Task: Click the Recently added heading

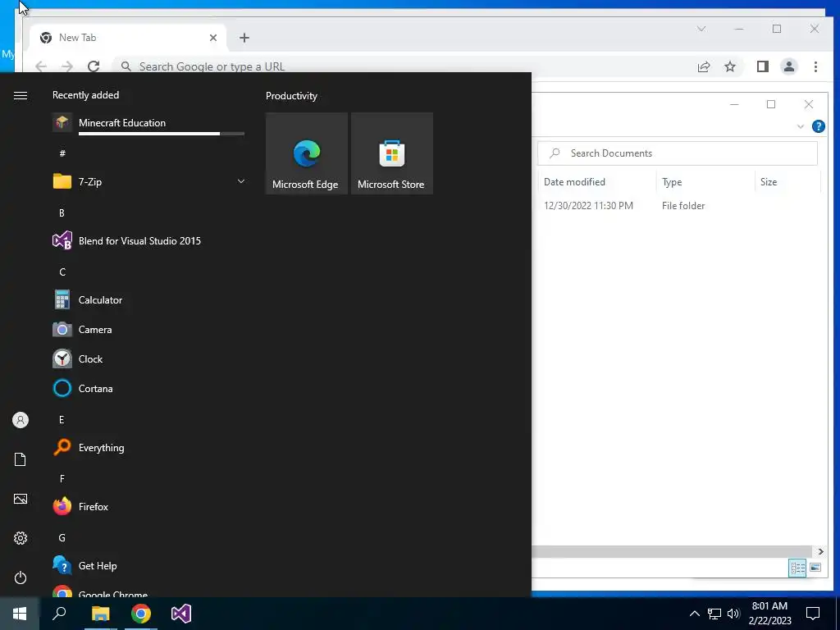Action: point(85,95)
